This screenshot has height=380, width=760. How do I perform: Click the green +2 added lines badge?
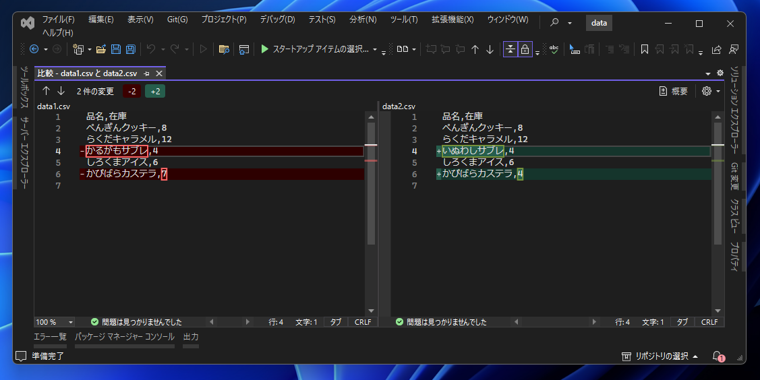coord(155,91)
